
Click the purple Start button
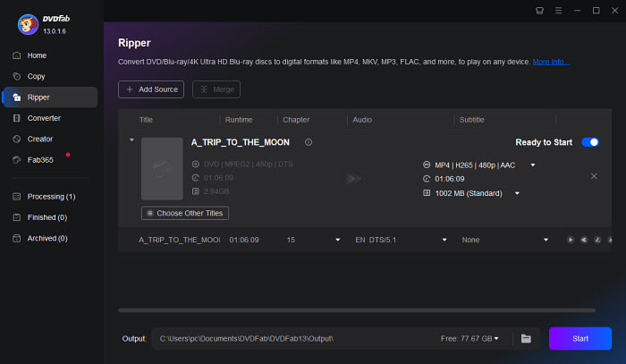[x=580, y=338]
